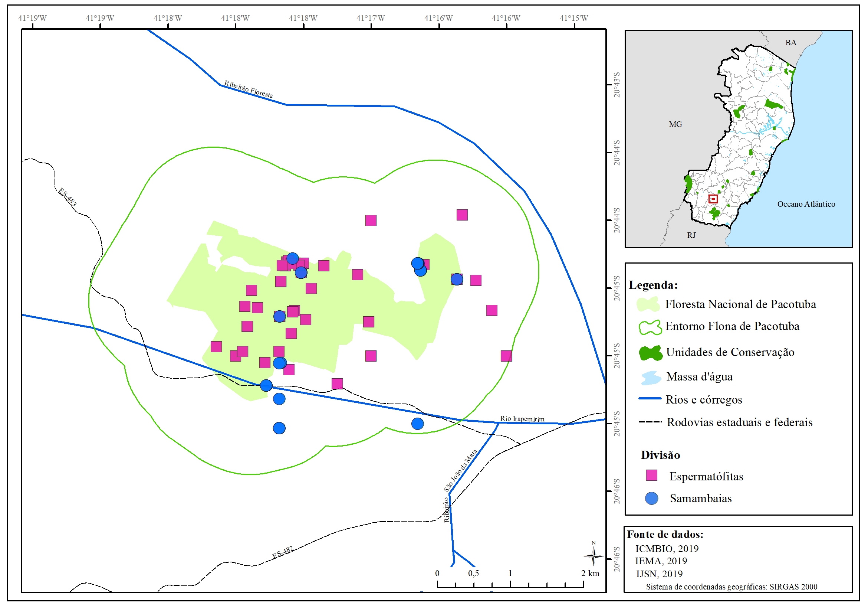Click the ES-482 road label

(282, 552)
